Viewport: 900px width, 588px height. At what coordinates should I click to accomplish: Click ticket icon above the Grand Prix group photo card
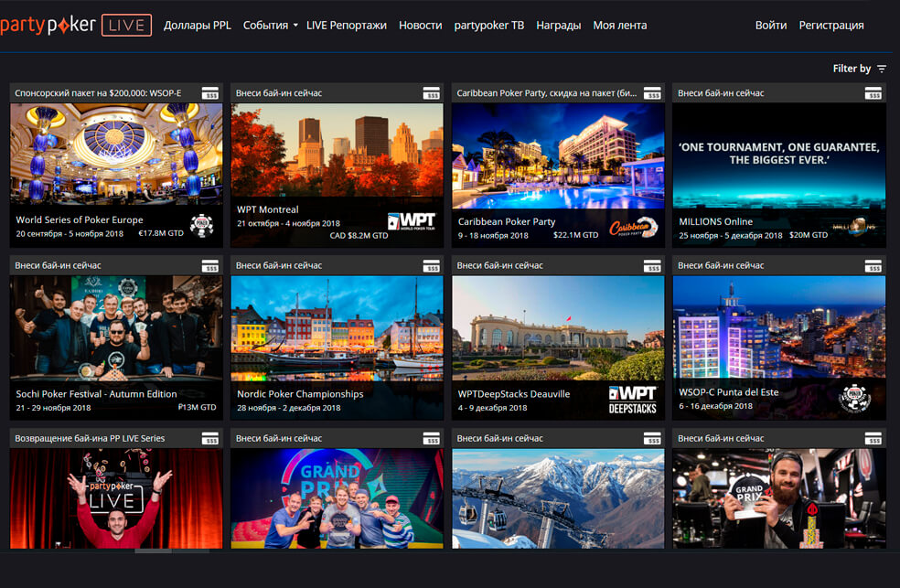click(x=431, y=438)
